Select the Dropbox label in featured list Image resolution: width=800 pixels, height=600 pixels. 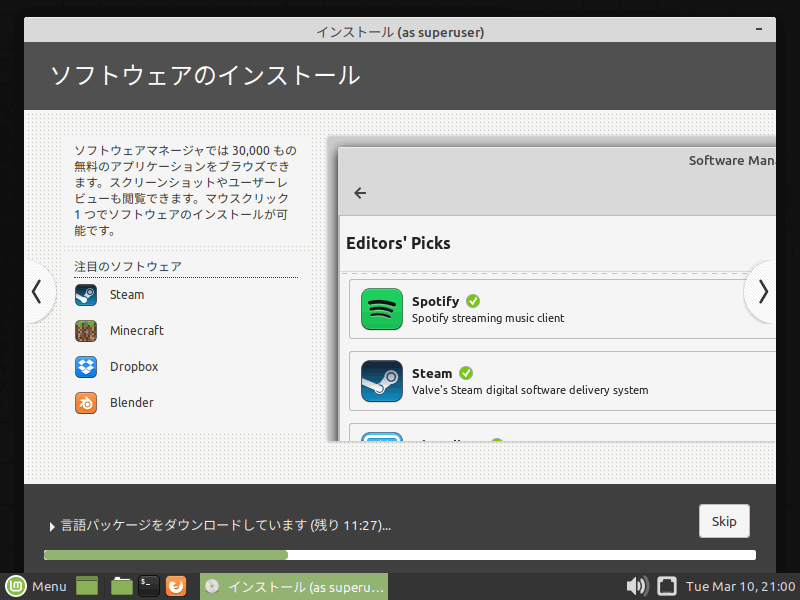point(134,367)
